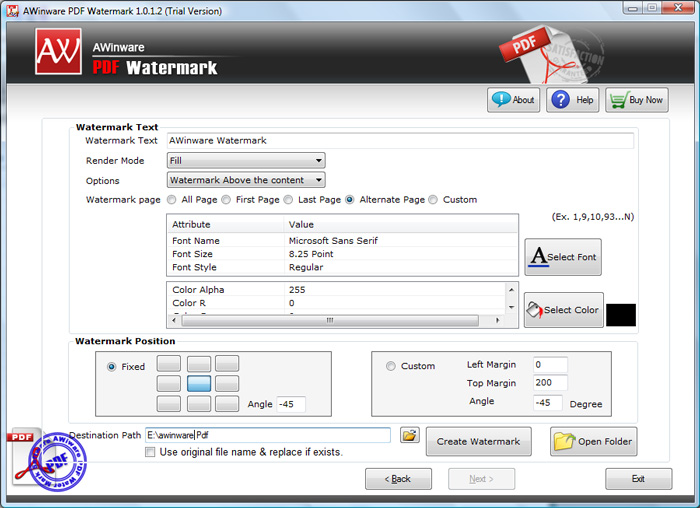Image resolution: width=700 pixels, height=508 pixels.
Task: Open the Help button
Action: [x=572, y=100]
